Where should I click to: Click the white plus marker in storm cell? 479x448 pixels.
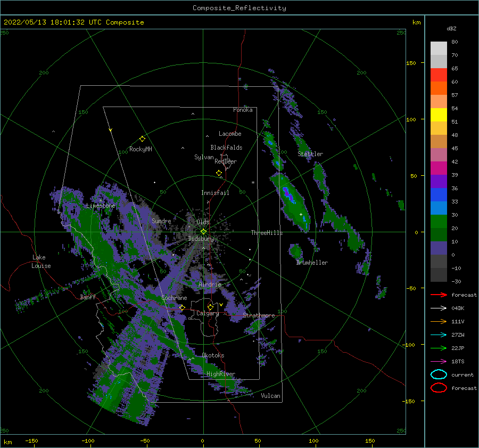pyautogui.click(x=301, y=214)
